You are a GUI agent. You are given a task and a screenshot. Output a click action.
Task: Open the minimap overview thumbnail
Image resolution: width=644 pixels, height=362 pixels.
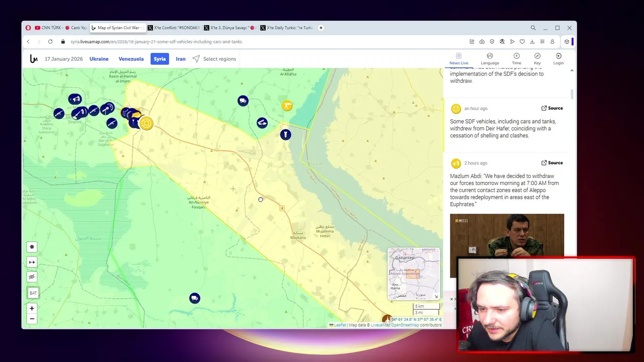point(414,274)
